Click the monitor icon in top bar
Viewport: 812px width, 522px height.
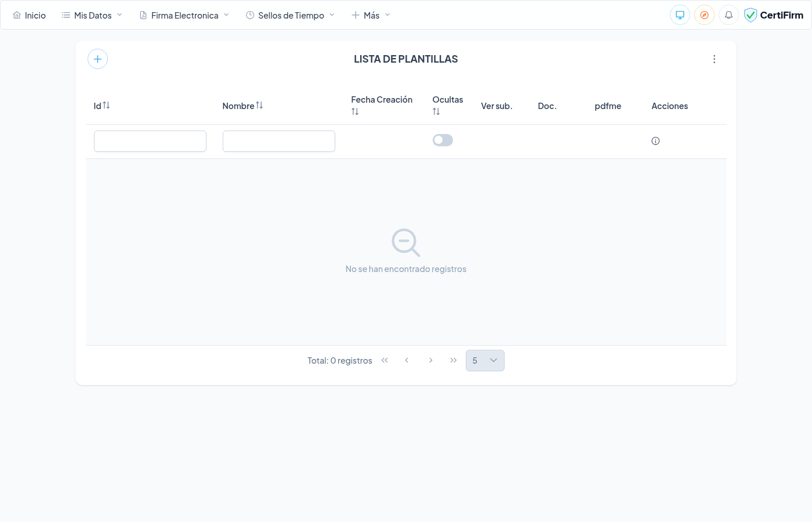point(680,15)
